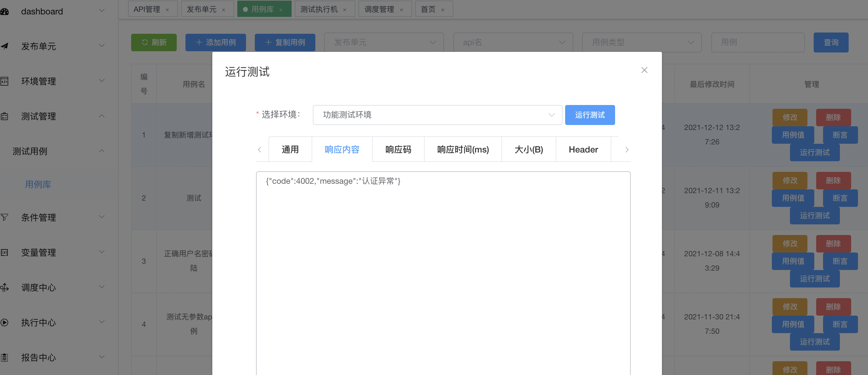Click 用例值 for the 2021-12-11 row
Viewport: 868px width, 375px height.
tap(793, 198)
